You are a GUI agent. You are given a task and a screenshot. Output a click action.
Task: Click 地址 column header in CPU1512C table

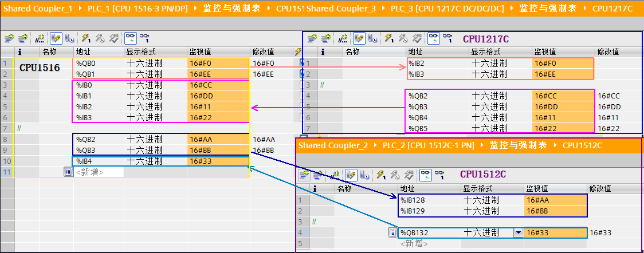429,189
